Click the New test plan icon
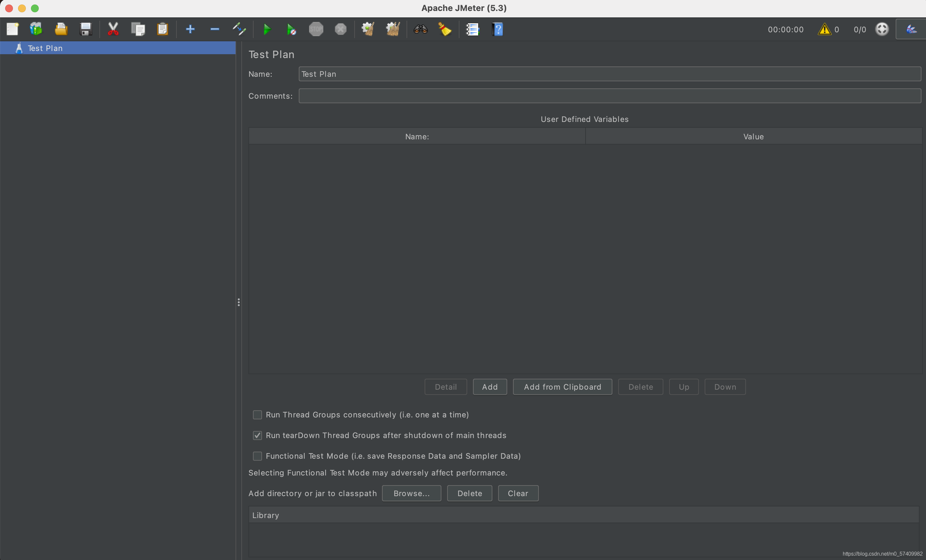This screenshot has height=560, width=926. point(12,29)
